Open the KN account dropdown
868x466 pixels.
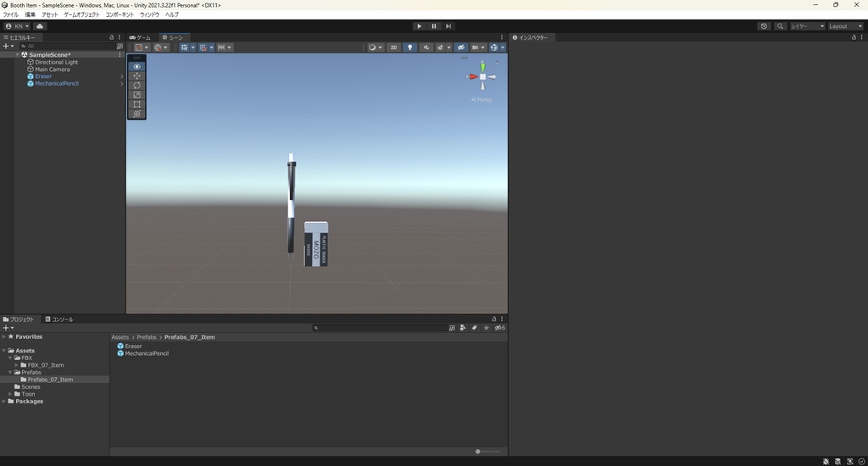click(x=17, y=26)
